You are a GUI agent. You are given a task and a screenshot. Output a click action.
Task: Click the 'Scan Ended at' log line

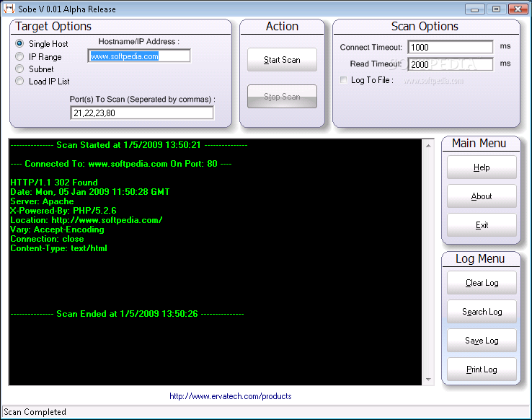(x=127, y=314)
